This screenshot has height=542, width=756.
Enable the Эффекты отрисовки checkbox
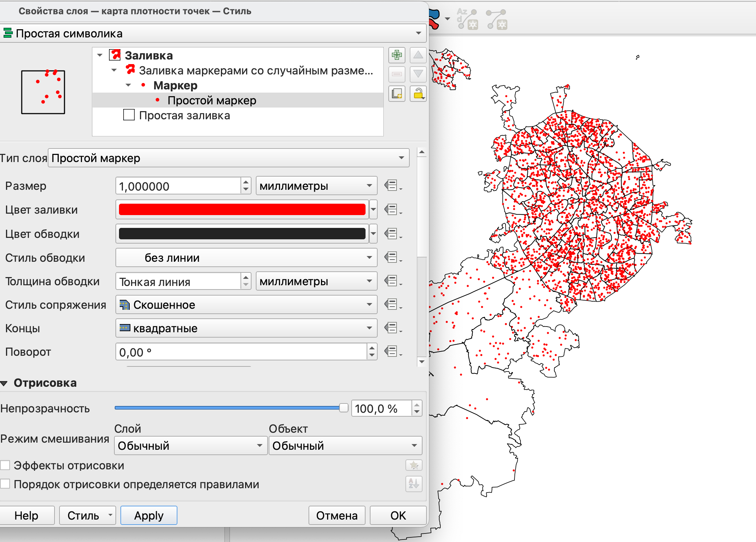click(5, 465)
